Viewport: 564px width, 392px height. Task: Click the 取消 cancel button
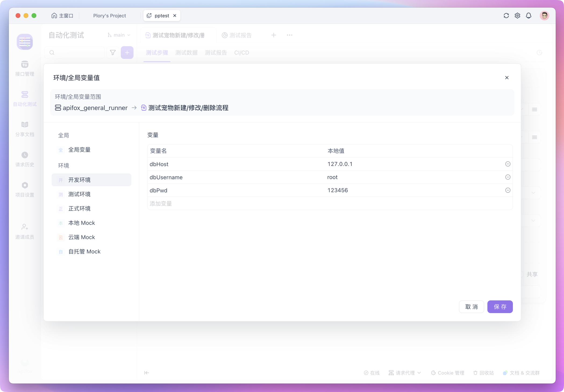pos(472,307)
